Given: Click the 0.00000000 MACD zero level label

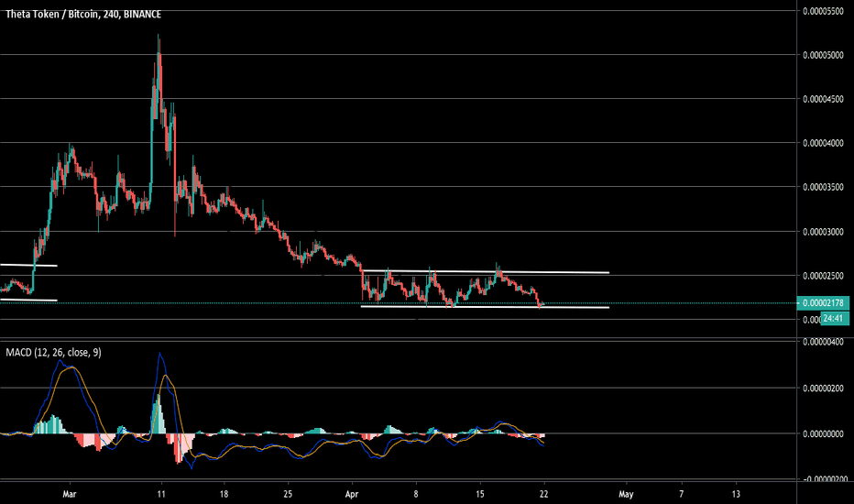Looking at the screenshot, I should click(x=823, y=434).
